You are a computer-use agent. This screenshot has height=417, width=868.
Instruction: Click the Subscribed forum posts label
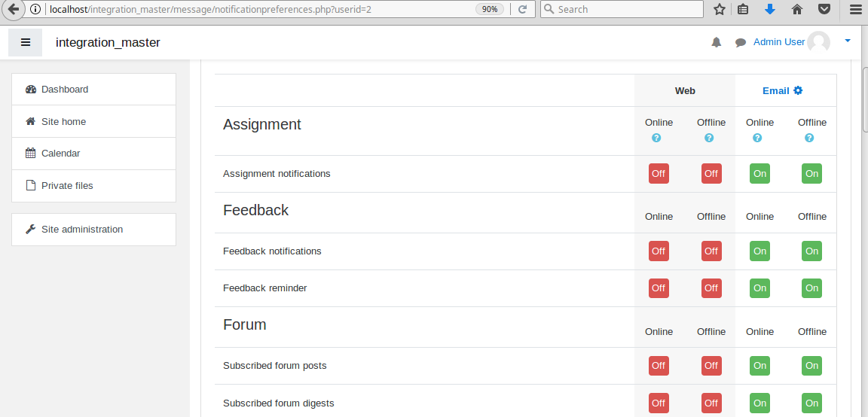coord(274,366)
